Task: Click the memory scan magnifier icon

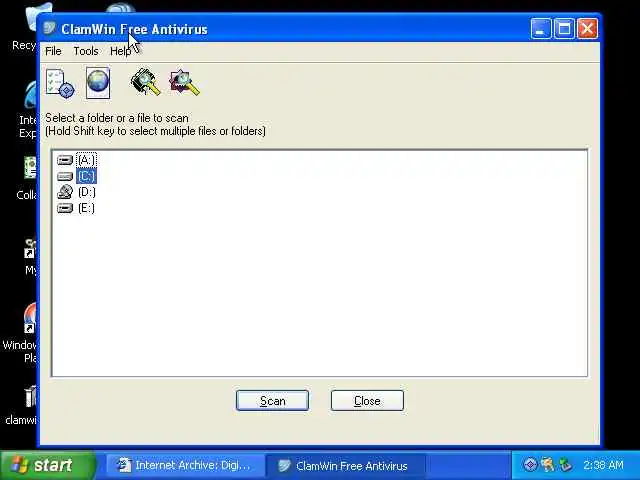Action: (x=145, y=82)
